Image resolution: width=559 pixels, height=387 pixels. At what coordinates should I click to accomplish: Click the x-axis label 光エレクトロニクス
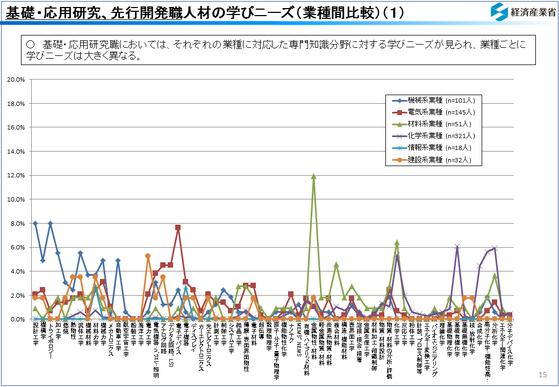click(x=209, y=344)
